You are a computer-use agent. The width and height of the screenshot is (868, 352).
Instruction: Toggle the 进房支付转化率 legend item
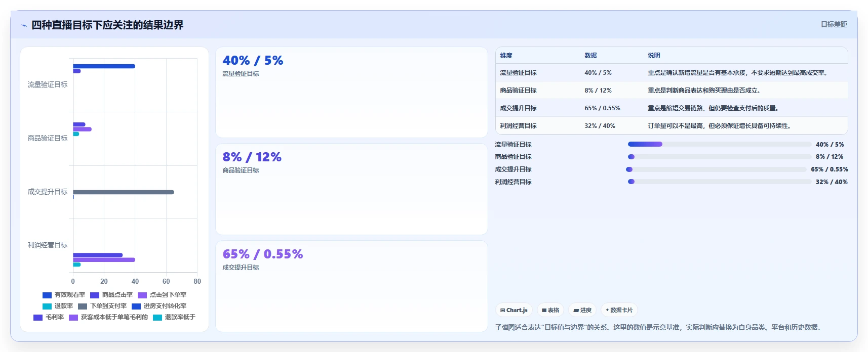159,306
